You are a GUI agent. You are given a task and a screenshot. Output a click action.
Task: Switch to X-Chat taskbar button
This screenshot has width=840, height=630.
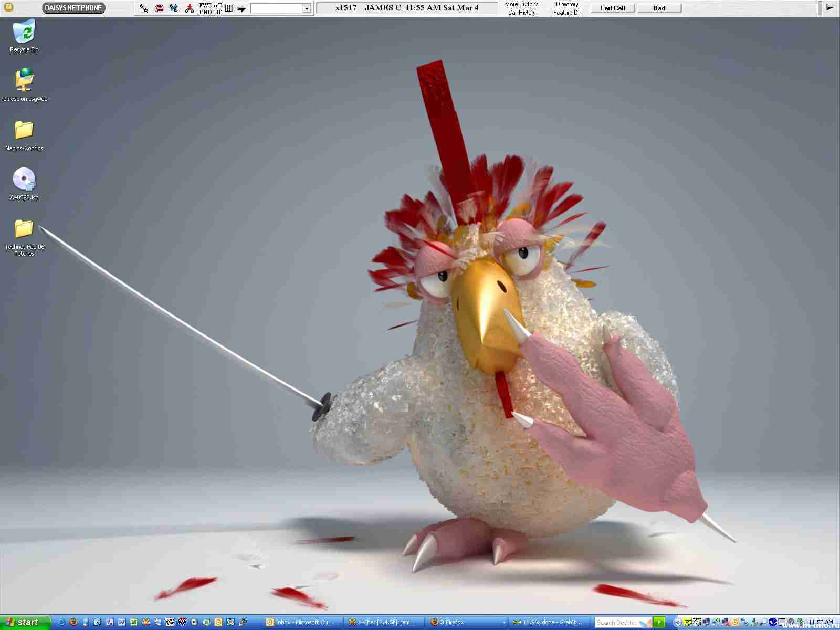click(384, 622)
